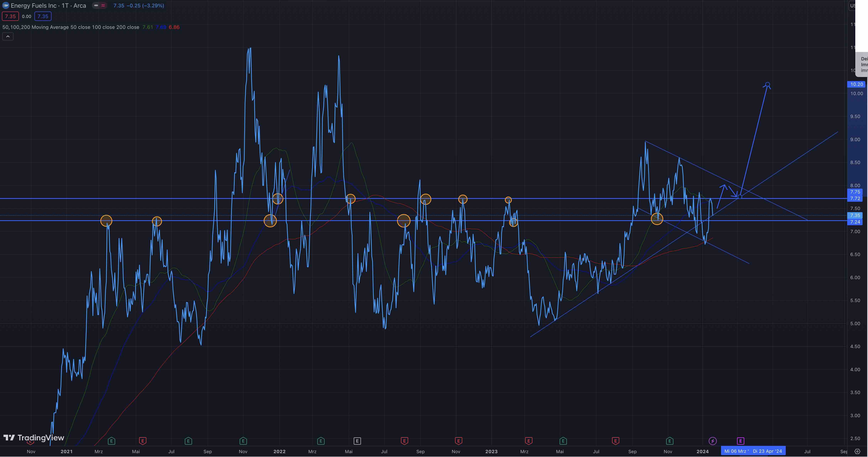Click the purple lightning event icon
Image resolution: width=868 pixels, height=457 pixels.
point(712,441)
